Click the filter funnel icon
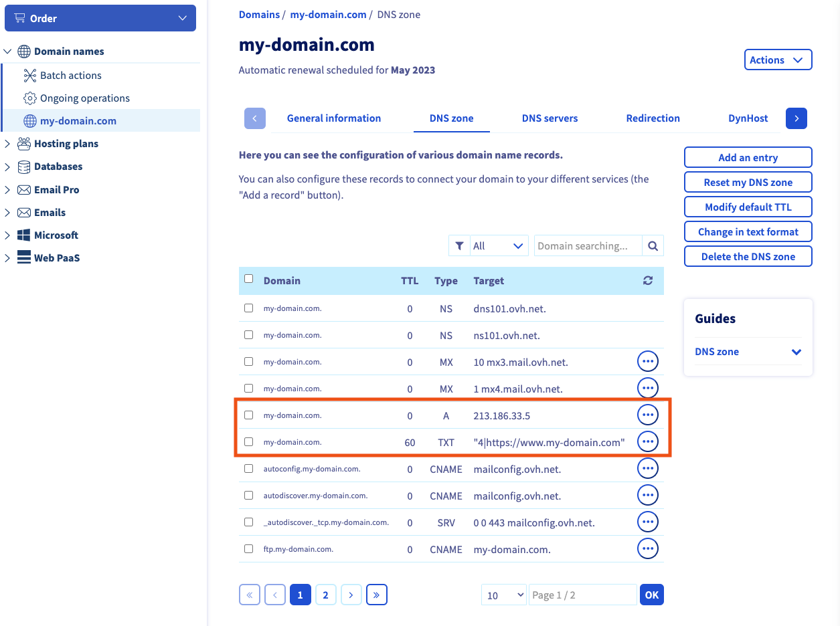 click(459, 246)
